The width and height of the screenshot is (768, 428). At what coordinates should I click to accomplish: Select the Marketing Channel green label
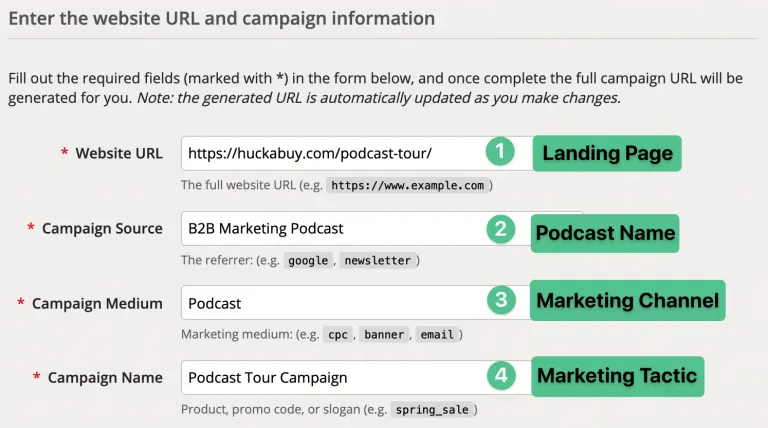click(627, 300)
